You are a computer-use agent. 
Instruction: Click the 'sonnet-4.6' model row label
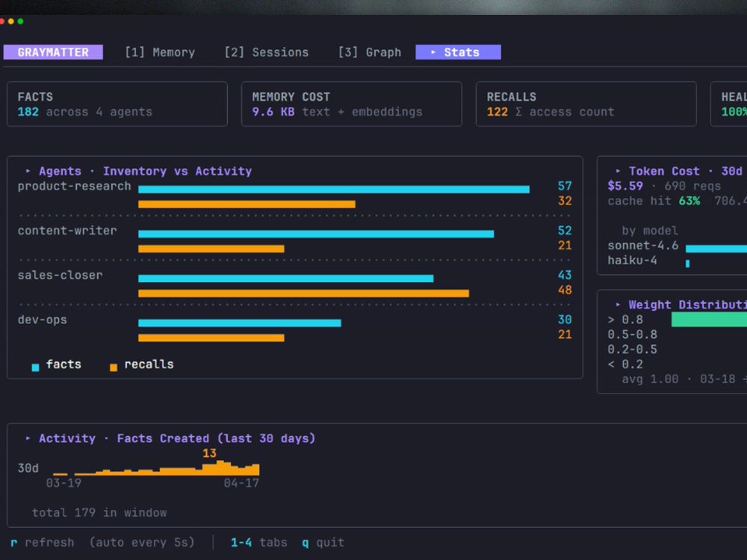point(642,246)
